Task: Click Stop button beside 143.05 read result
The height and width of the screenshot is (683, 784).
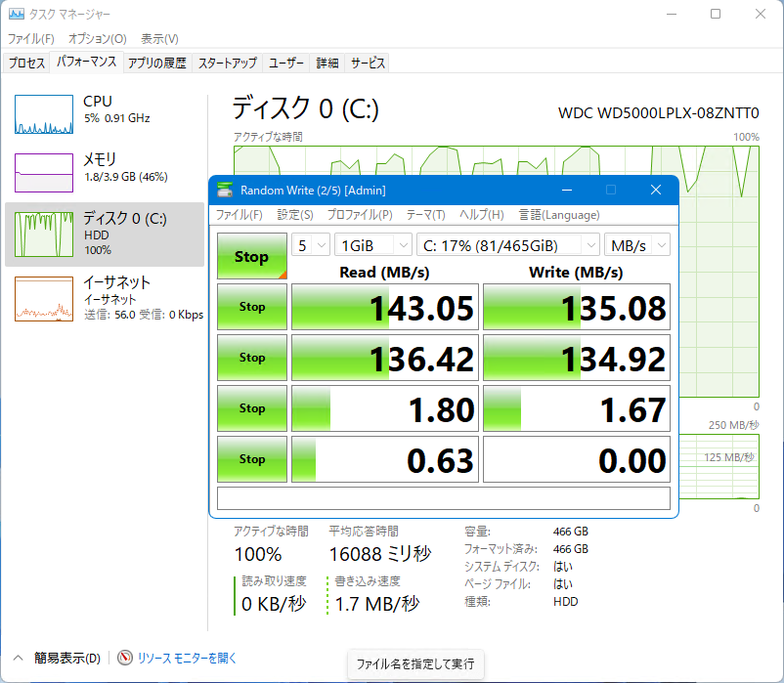Action: tap(252, 307)
